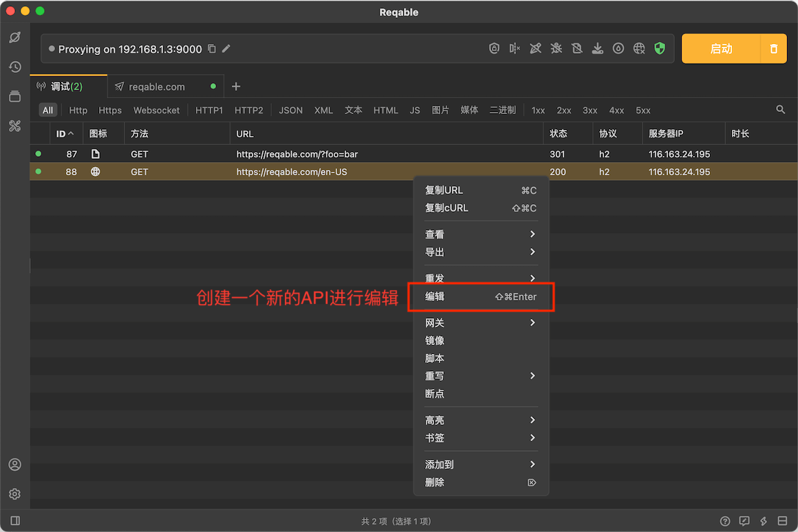The height and width of the screenshot is (532, 798).
Task: Click the feedback bubble icon in status bar
Action: tap(744, 521)
